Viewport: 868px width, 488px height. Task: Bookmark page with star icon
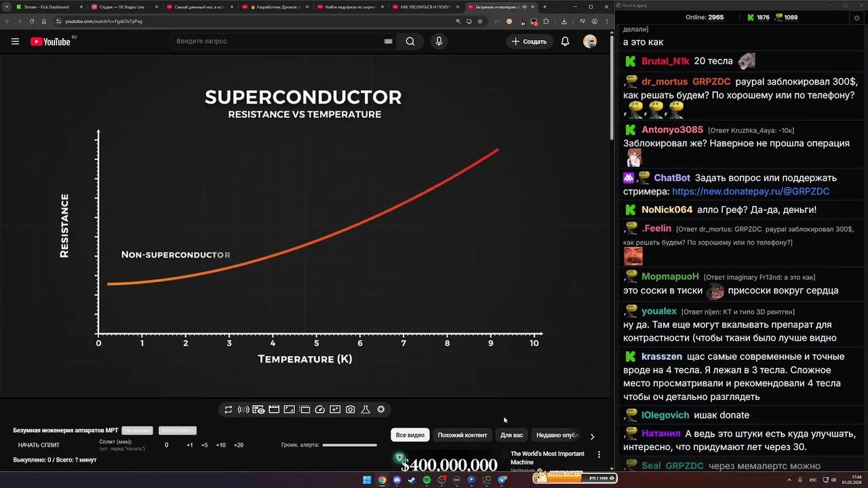click(480, 21)
